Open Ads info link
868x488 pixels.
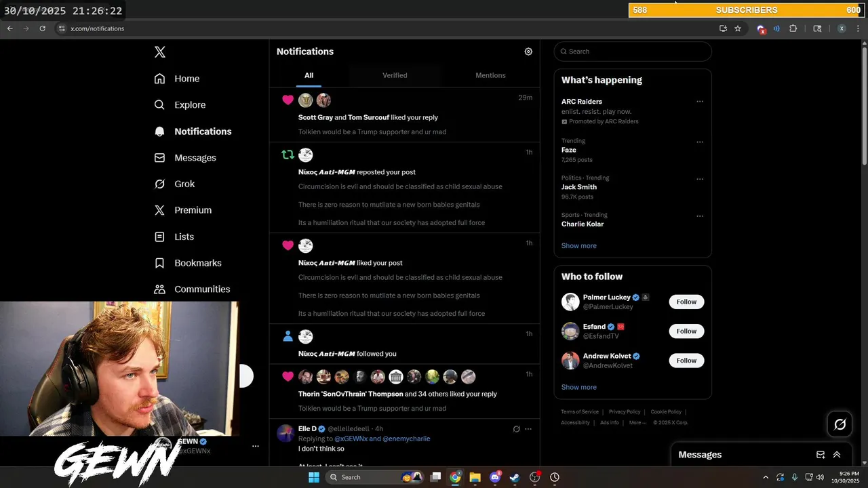tap(610, 423)
